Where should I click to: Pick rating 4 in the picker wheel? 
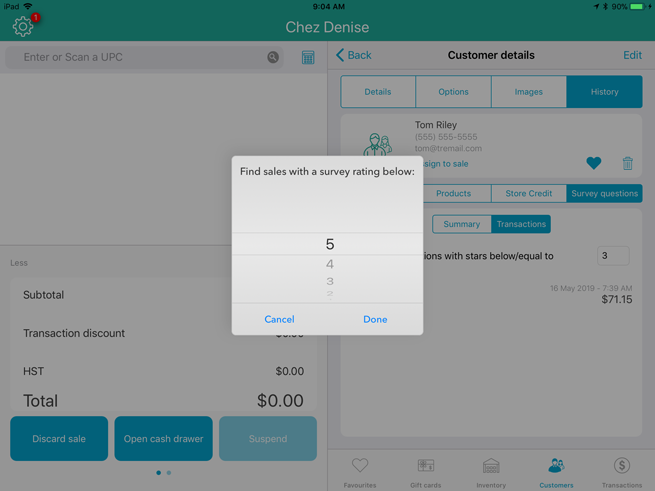point(329,264)
